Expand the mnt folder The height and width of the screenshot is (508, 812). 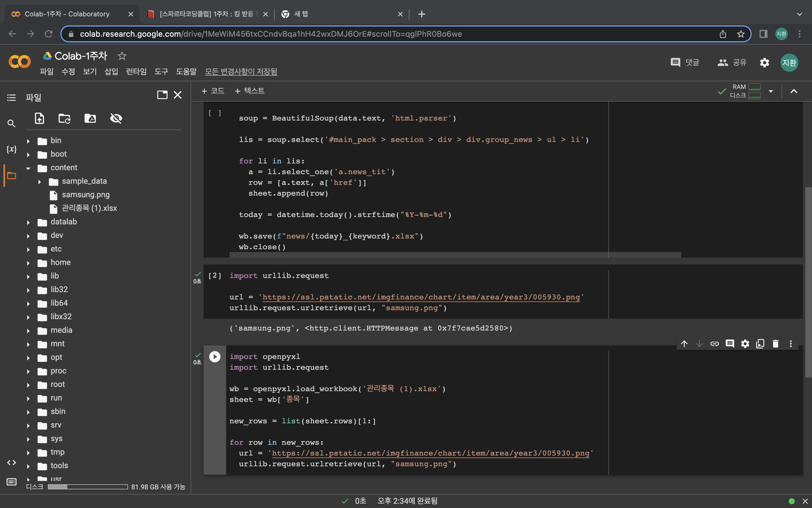click(28, 344)
